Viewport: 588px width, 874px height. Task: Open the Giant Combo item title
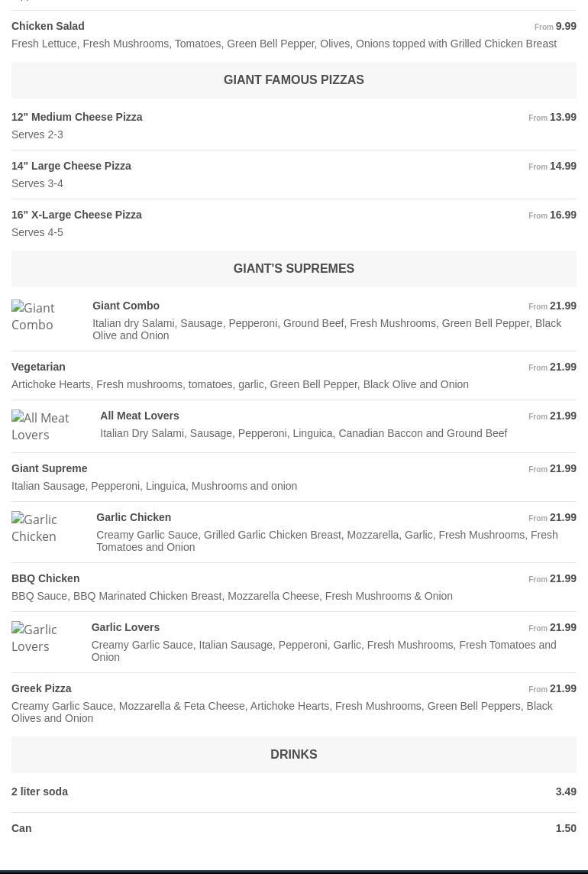point(126,306)
